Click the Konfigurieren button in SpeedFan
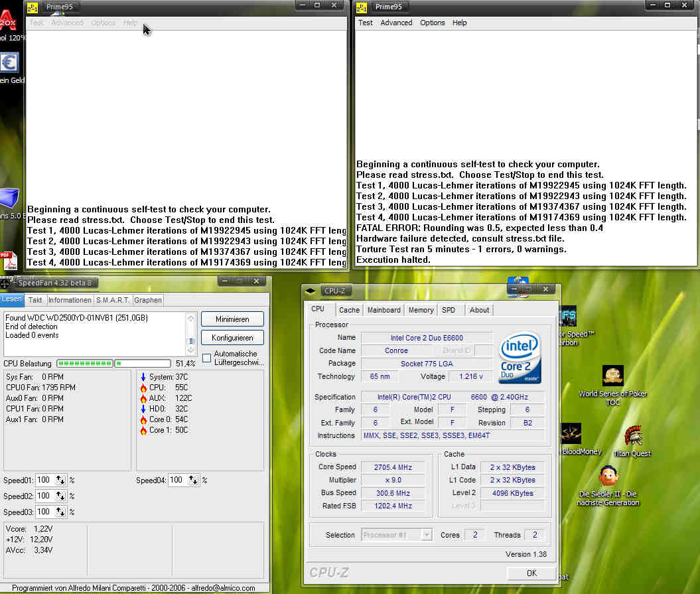700x594 pixels. click(x=232, y=338)
